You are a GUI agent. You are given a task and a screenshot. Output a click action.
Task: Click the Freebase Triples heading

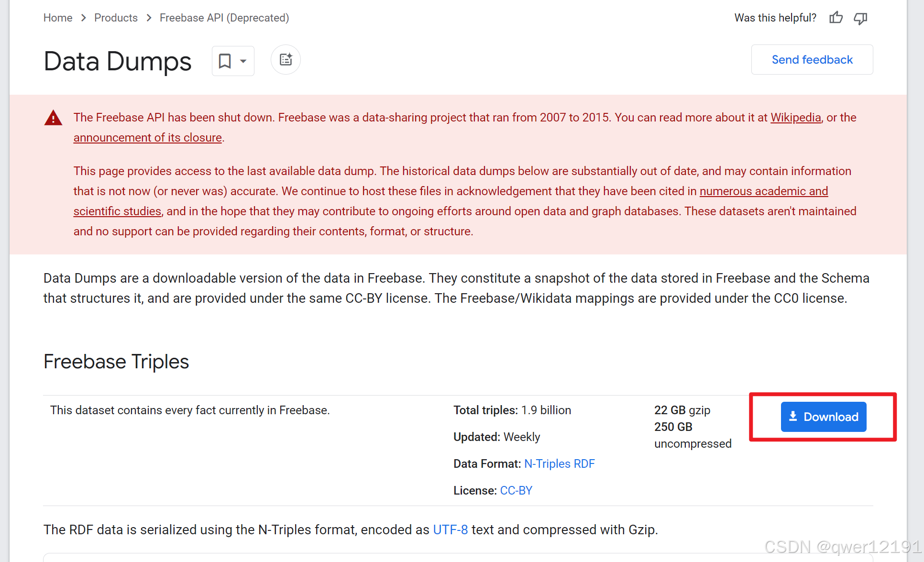click(x=116, y=362)
